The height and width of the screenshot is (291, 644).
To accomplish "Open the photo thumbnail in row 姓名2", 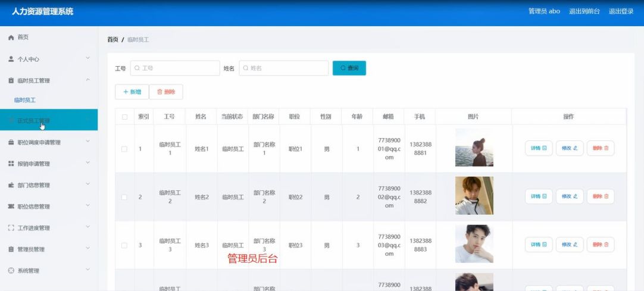I will 474,195.
